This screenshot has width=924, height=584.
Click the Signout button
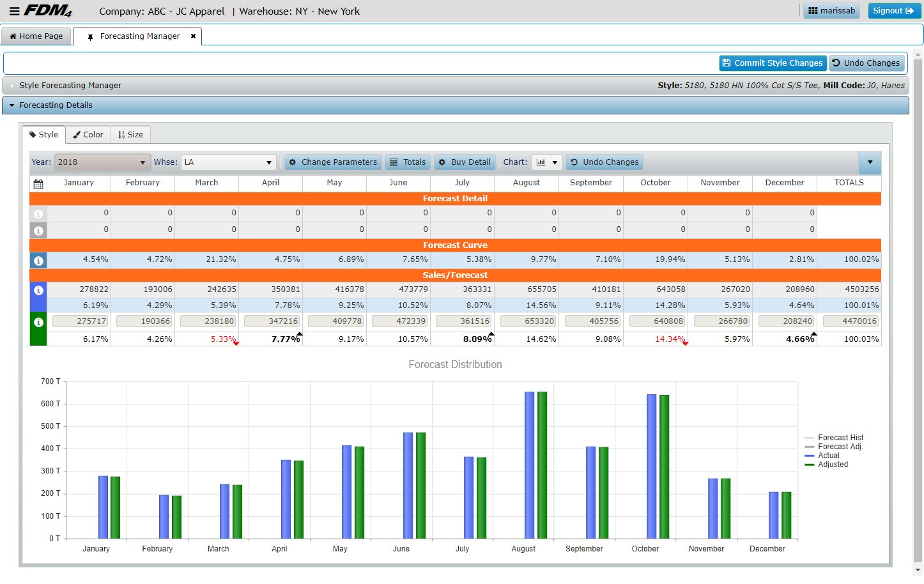pyautogui.click(x=893, y=11)
